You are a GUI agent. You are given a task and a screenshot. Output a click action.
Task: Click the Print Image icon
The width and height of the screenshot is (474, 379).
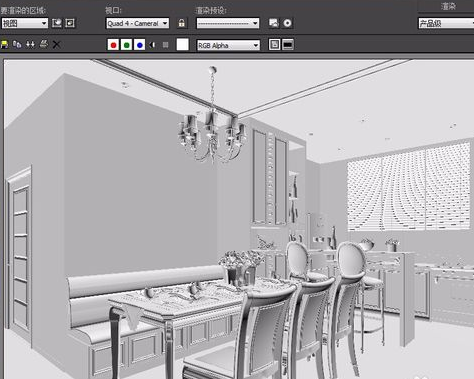(44, 44)
